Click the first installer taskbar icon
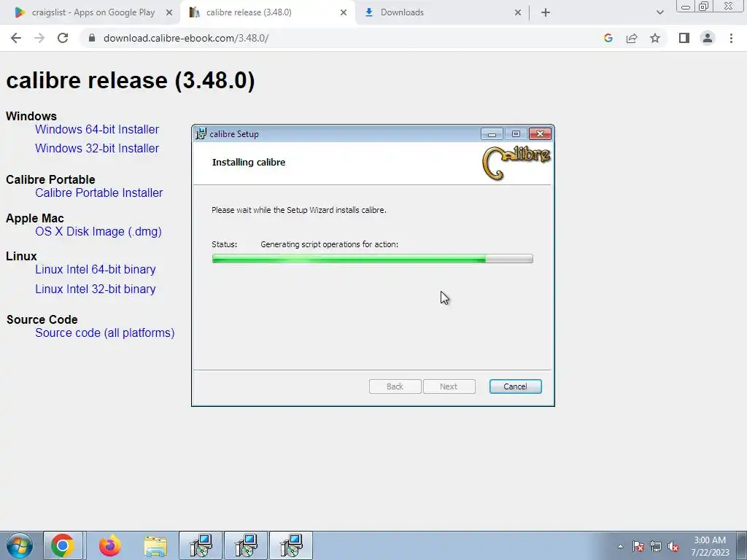This screenshot has width=747, height=560. coord(201,545)
